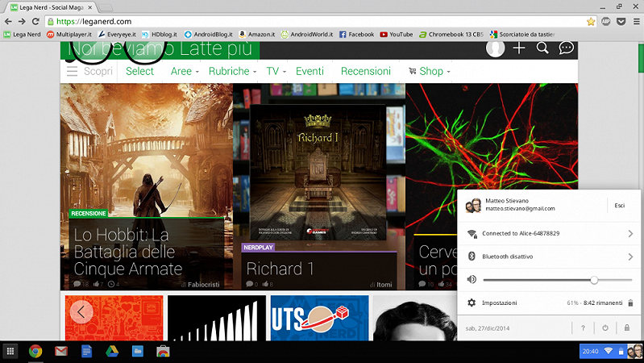Viewport: 644px width, 363px height.
Task: Launch Chrome from the shelf
Action: coord(35,352)
